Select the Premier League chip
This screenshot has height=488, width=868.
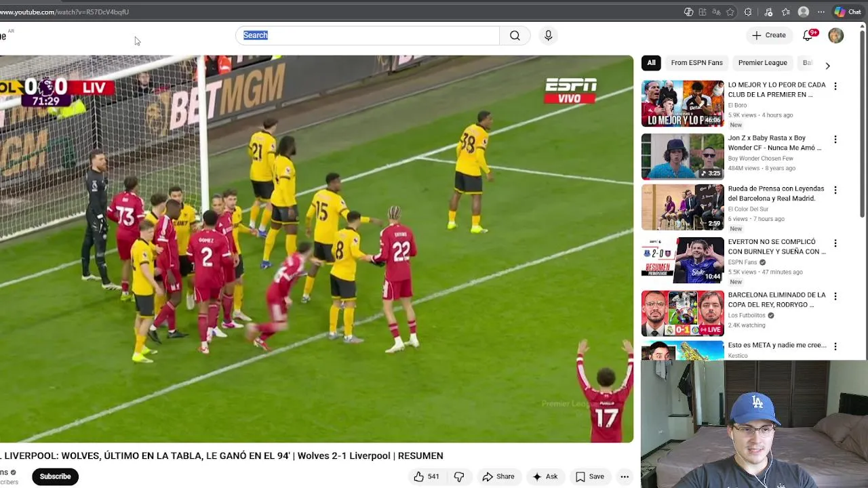pos(762,63)
